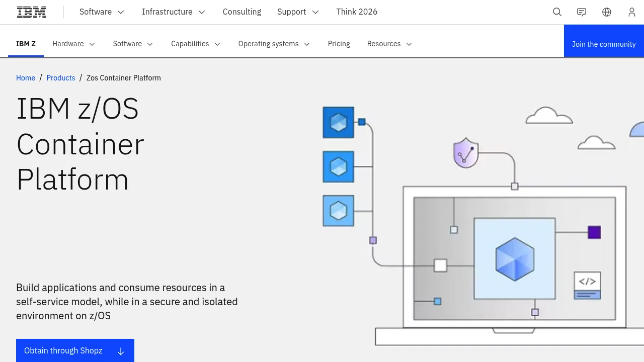This screenshot has height=362, width=644.
Task: Expand the Support dropdown
Action: tap(298, 12)
